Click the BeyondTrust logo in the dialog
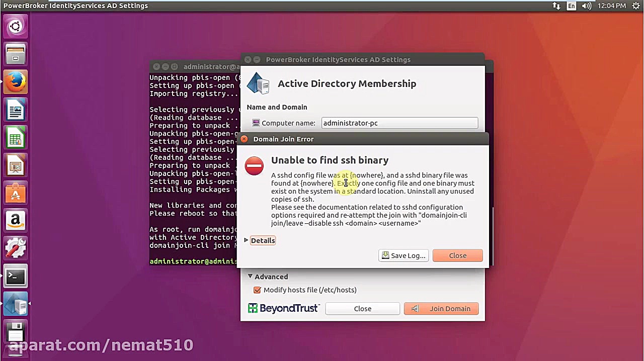Image resolution: width=644 pixels, height=361 pixels. point(283,308)
